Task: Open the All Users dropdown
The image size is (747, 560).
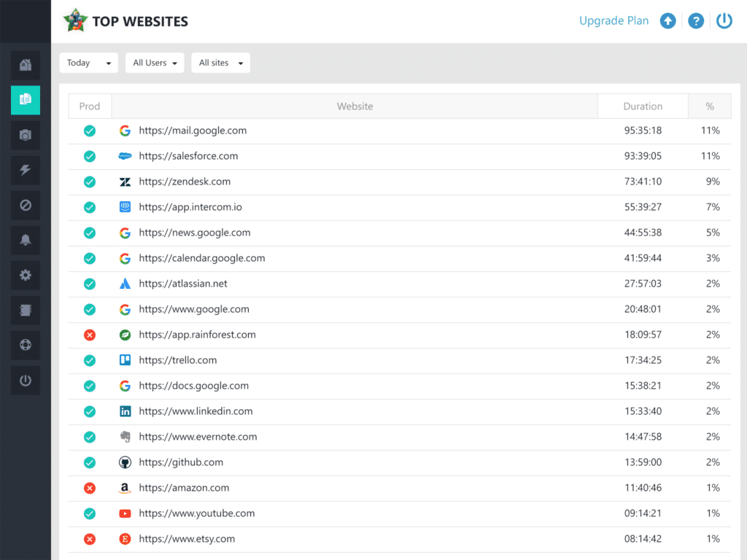Action: 155,63
